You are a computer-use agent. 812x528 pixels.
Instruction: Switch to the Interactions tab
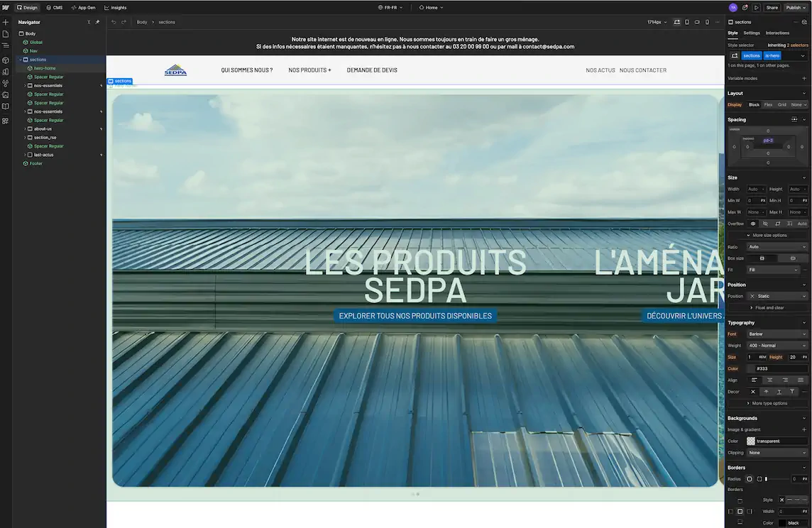pos(777,33)
